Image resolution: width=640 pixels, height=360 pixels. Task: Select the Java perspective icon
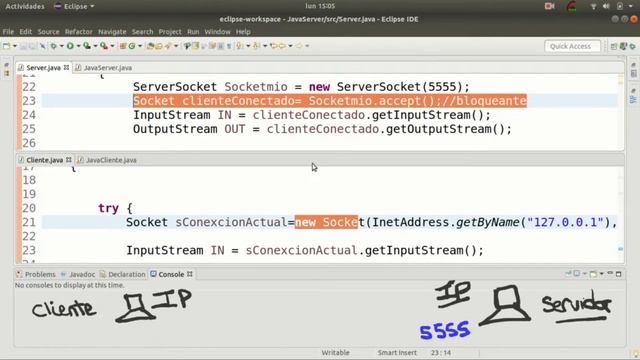click(x=623, y=46)
